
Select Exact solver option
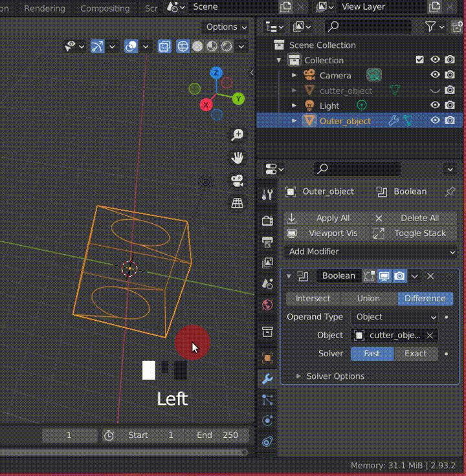pos(416,354)
